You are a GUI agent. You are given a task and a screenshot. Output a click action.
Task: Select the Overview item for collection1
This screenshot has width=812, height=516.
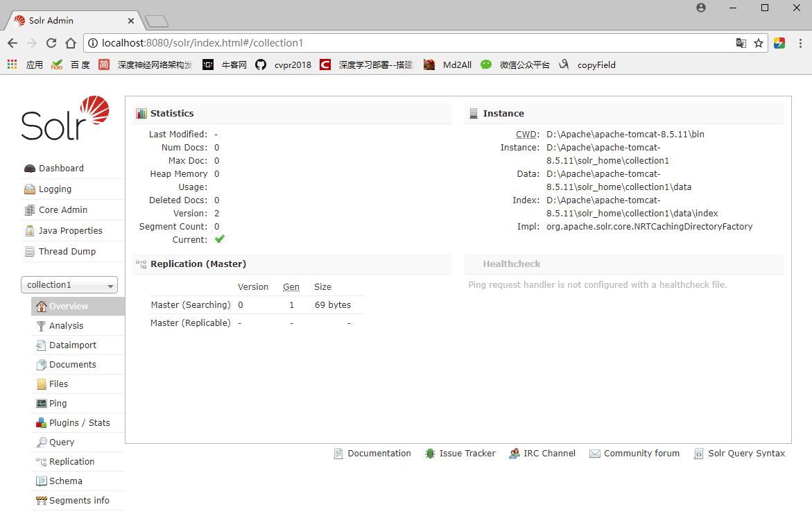point(78,306)
